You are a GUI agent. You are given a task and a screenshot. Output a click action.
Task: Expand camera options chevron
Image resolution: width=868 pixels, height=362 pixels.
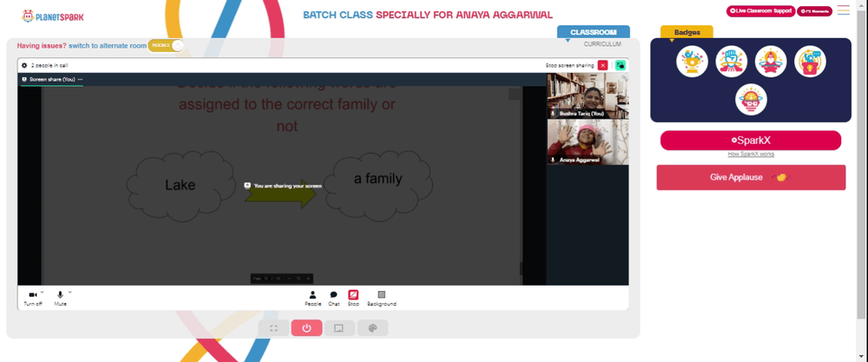(42, 293)
